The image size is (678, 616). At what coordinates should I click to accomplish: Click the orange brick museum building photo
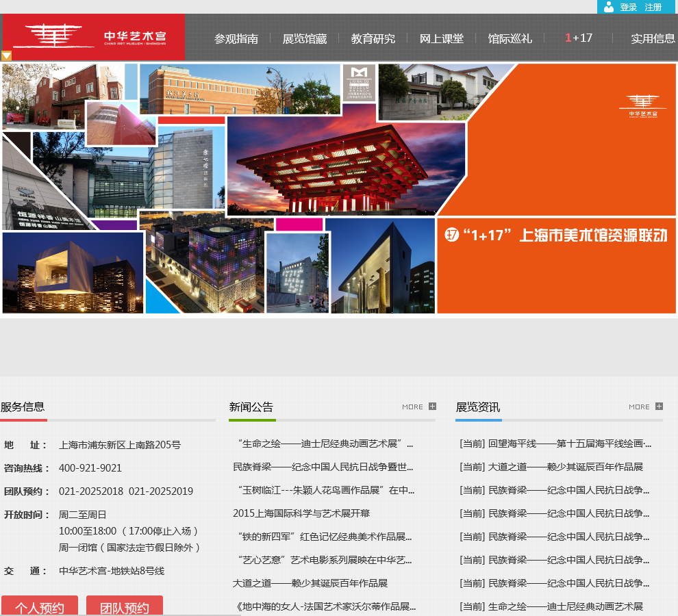pos(240,89)
